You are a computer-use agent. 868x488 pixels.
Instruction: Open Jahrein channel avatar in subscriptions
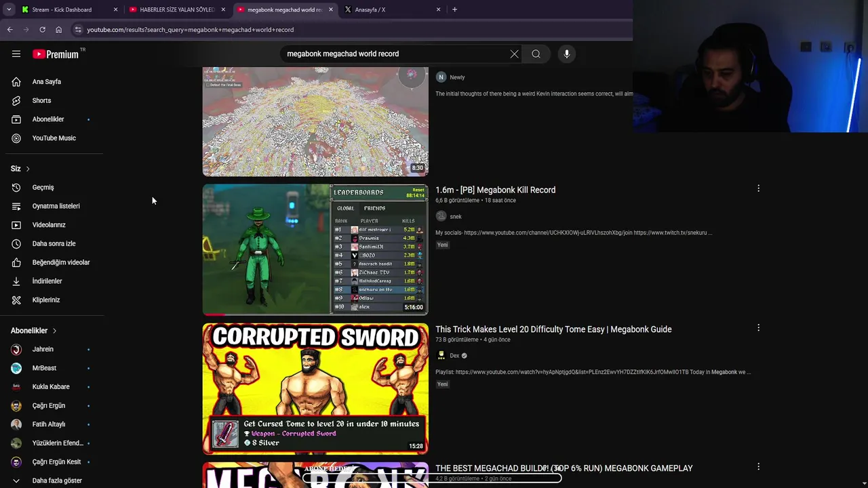point(16,349)
